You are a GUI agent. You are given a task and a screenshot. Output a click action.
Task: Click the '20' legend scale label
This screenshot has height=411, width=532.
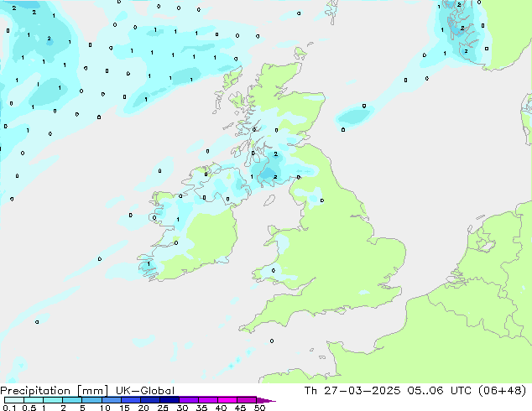[x=143, y=408]
